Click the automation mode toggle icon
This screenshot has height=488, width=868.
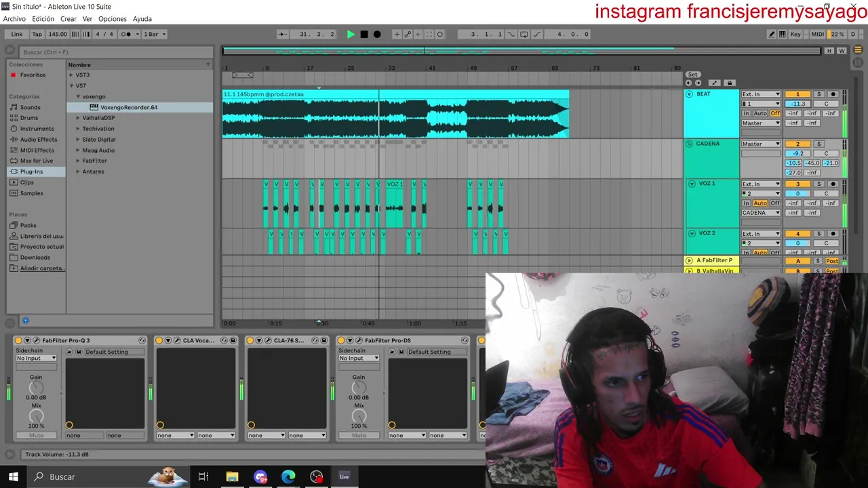click(714, 83)
